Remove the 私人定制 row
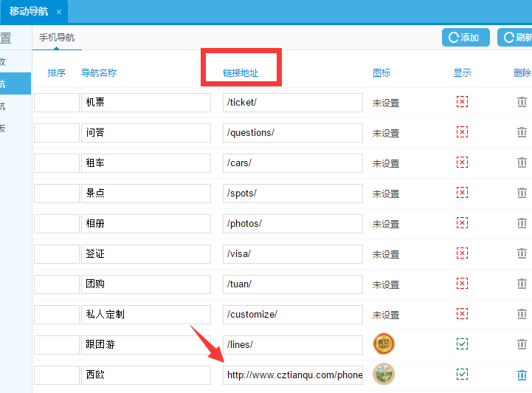Screen dimensions: 532x393 [x=522, y=314]
